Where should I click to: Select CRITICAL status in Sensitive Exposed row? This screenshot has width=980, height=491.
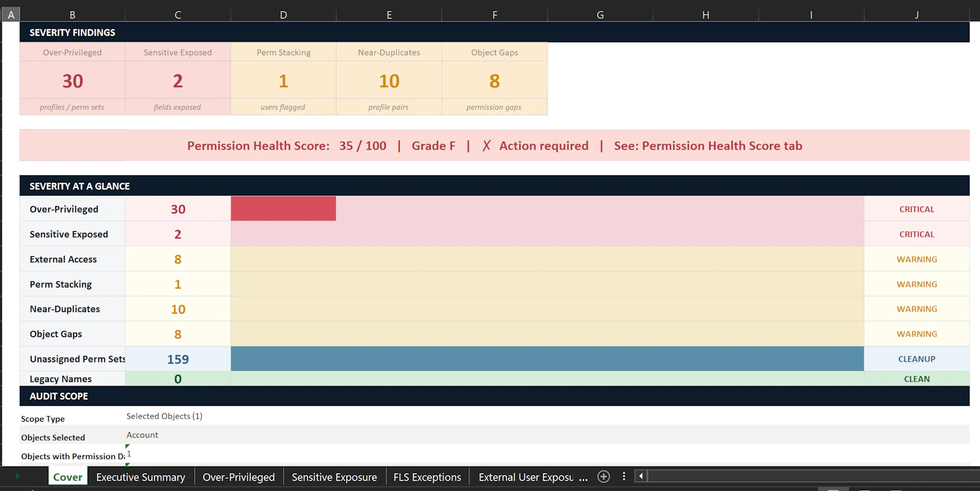tap(917, 234)
